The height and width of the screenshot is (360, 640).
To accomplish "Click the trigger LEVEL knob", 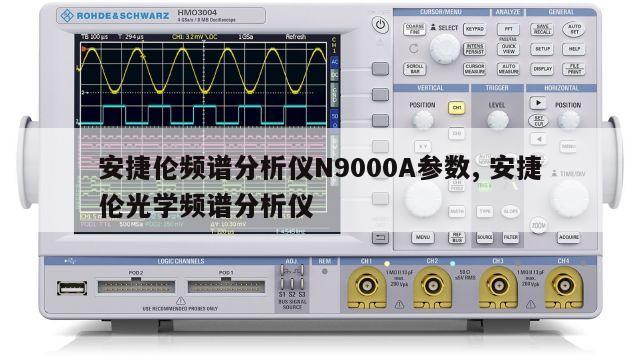I will click(x=498, y=120).
